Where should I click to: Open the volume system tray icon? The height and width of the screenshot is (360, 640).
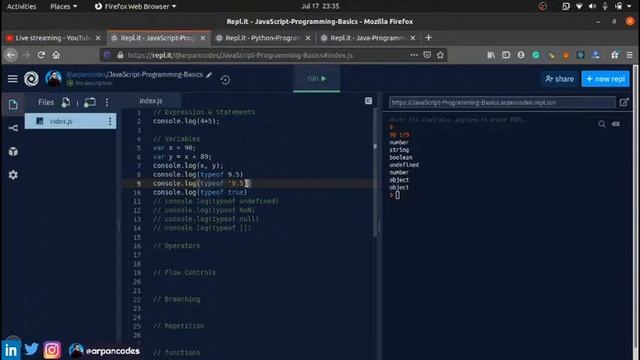tap(592, 6)
